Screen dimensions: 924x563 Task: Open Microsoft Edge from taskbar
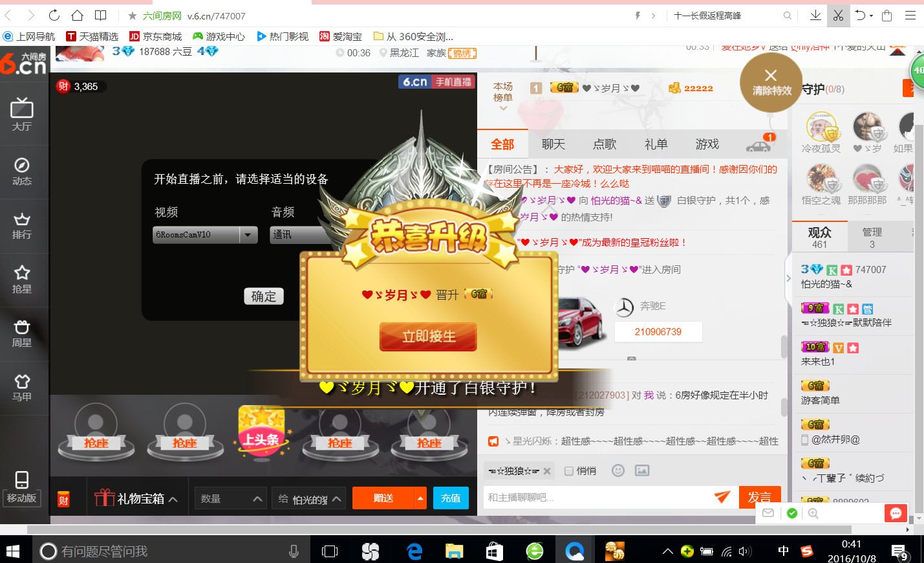click(x=414, y=551)
